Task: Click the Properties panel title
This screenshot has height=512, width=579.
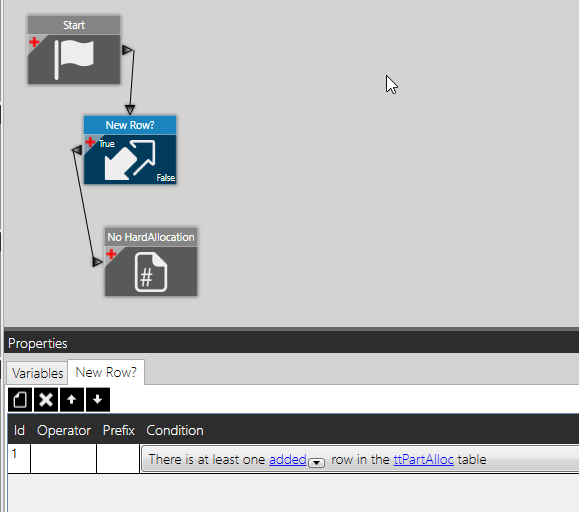Action: tap(38, 343)
